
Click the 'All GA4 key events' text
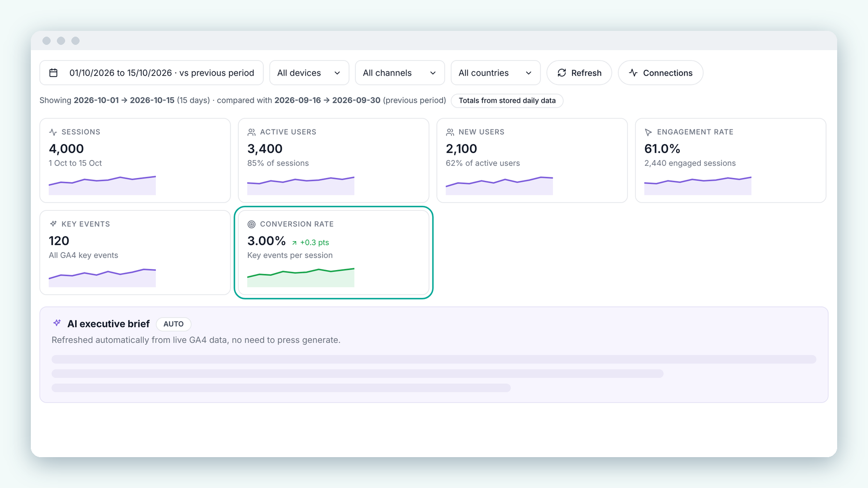pos(83,256)
